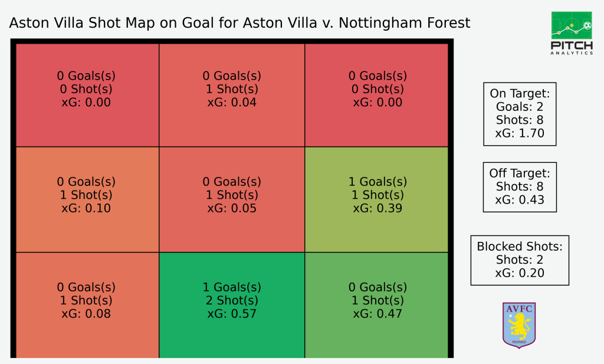
Task: Click 'xG: 0.43' in Off Target box
Action: coord(520,200)
